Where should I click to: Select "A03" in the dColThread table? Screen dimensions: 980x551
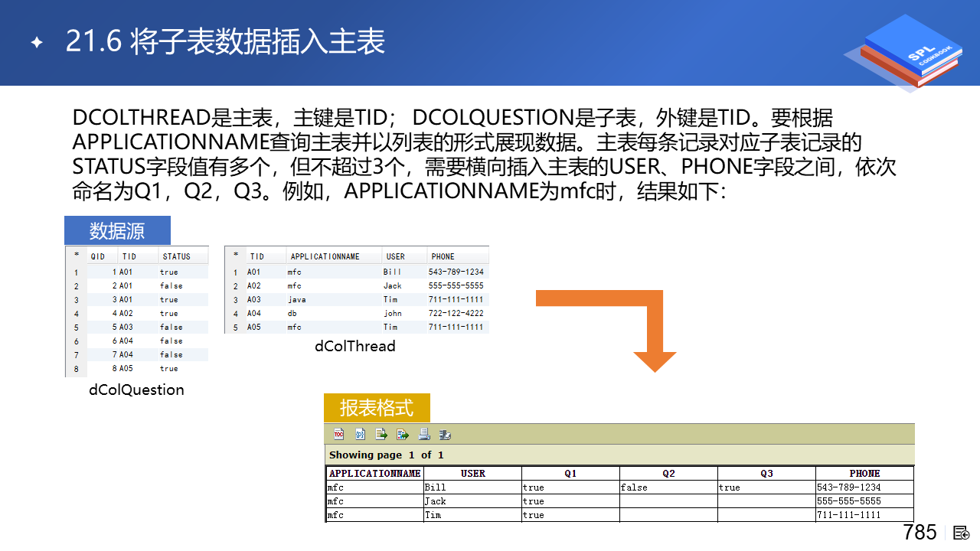click(x=254, y=299)
